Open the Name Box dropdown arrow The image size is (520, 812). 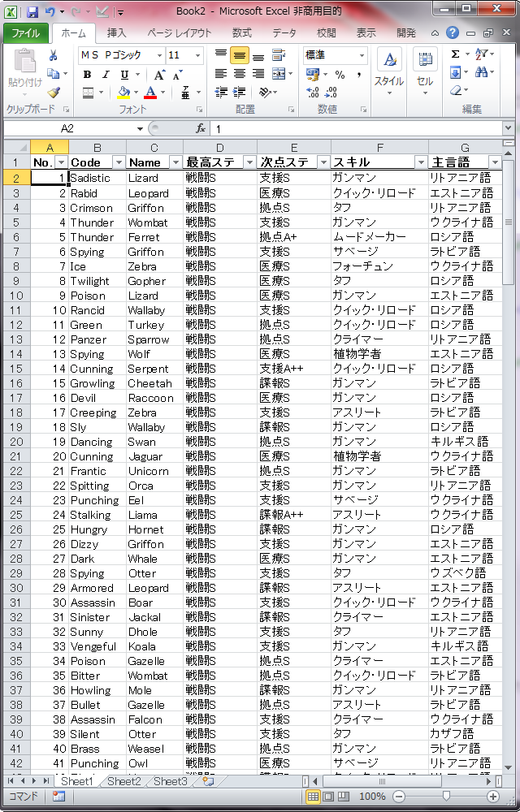tap(140, 128)
